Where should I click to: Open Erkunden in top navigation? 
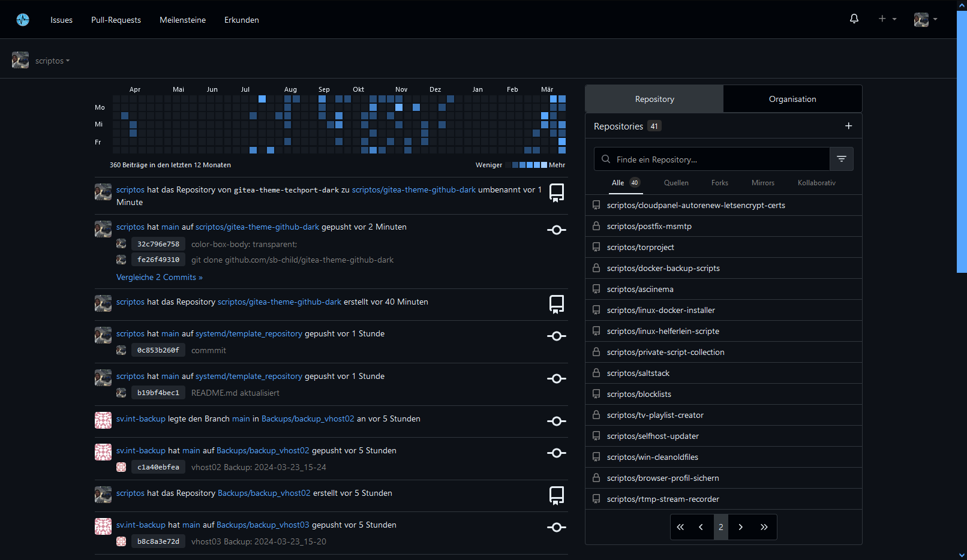tap(242, 20)
